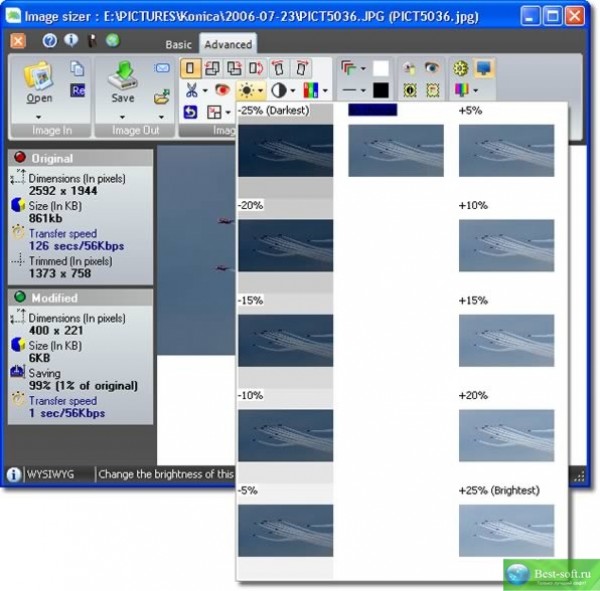The image size is (600, 591).
Task: Expand the Save button dropdown arrow
Action: click(x=122, y=117)
